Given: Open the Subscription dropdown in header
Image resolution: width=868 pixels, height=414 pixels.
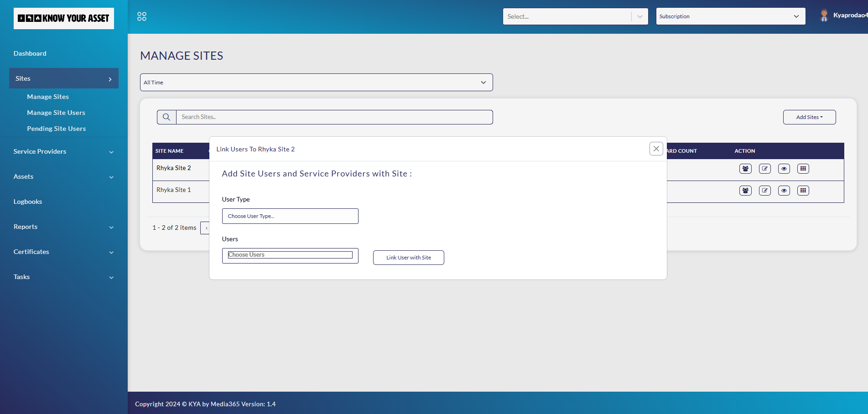Looking at the screenshot, I should coord(730,16).
